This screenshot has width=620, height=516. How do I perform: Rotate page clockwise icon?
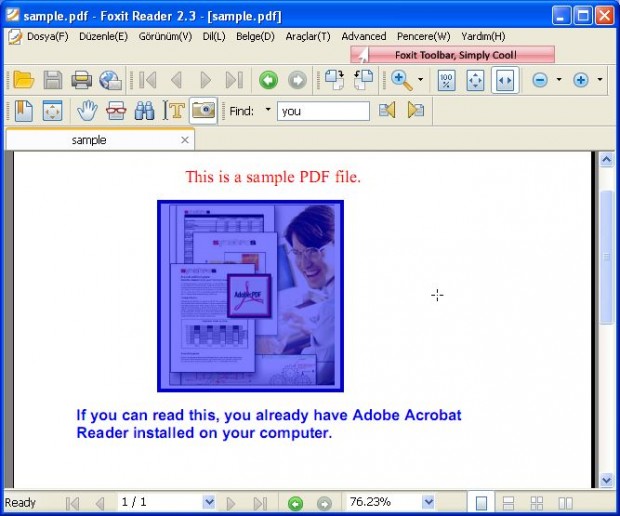335,80
